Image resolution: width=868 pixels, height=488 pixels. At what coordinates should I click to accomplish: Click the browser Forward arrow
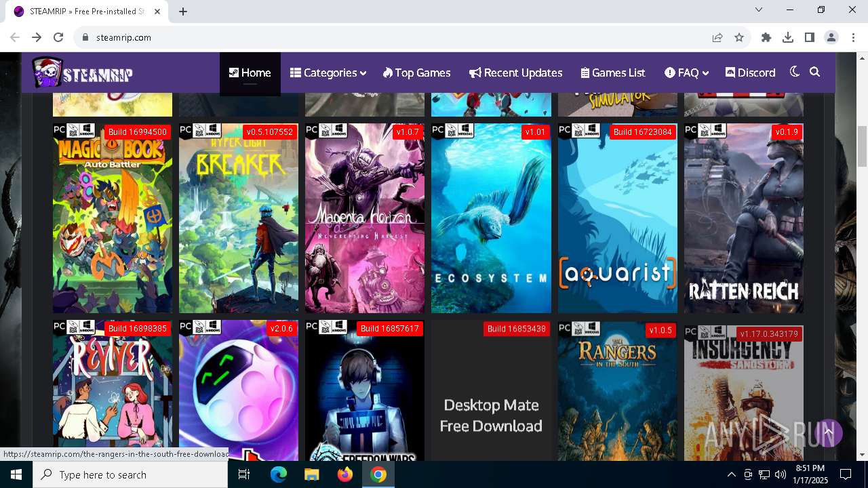37,37
